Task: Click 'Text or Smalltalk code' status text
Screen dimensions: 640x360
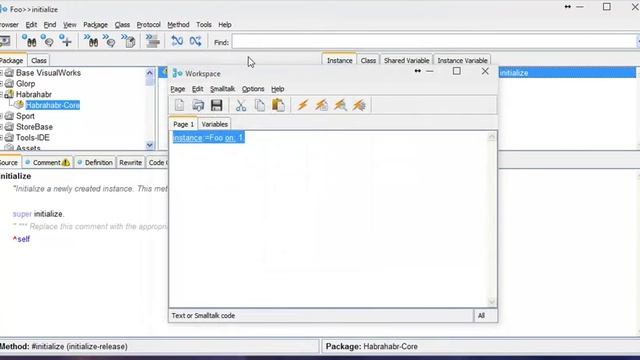Action: [x=203, y=316]
